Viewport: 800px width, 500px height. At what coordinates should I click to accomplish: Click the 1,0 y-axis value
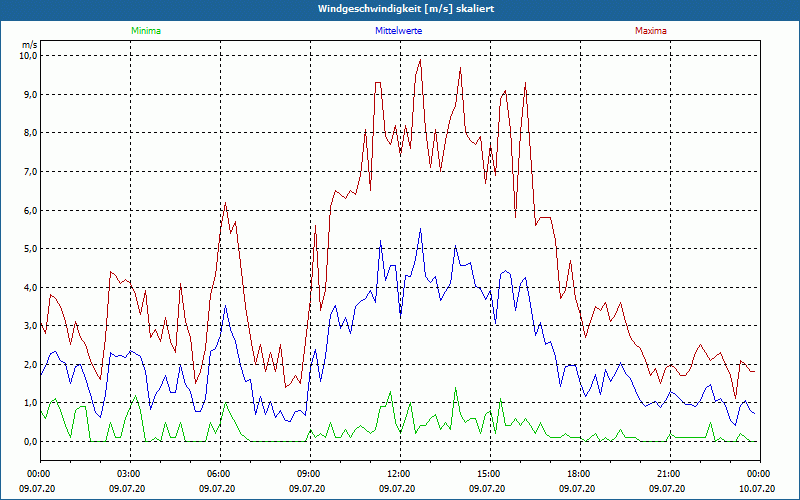(31, 403)
